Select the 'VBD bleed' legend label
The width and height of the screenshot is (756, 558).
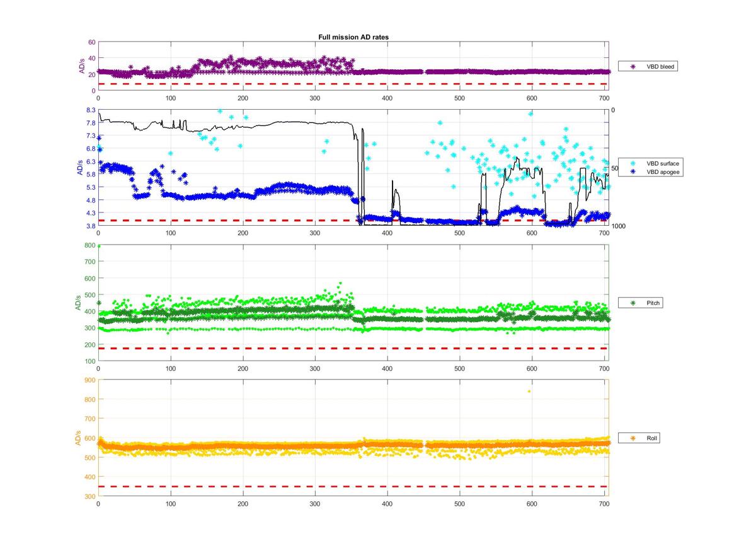pyautogui.click(x=660, y=66)
